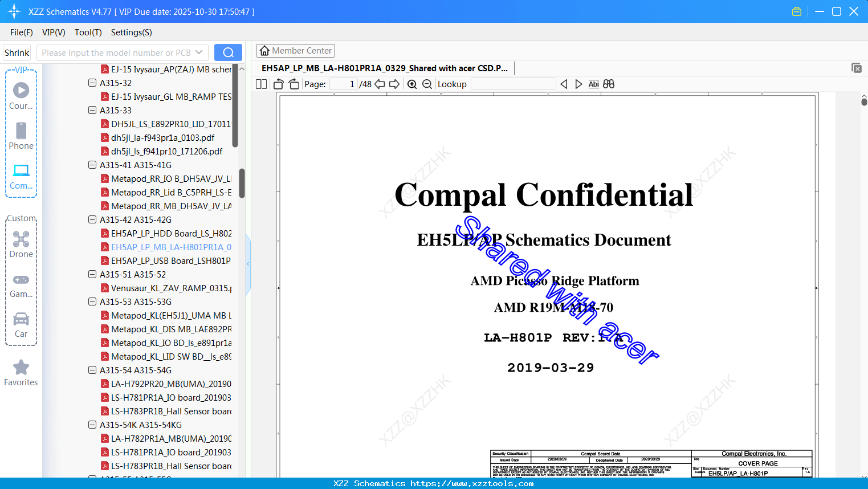
Task: Zoom in on the schematic
Action: point(412,84)
